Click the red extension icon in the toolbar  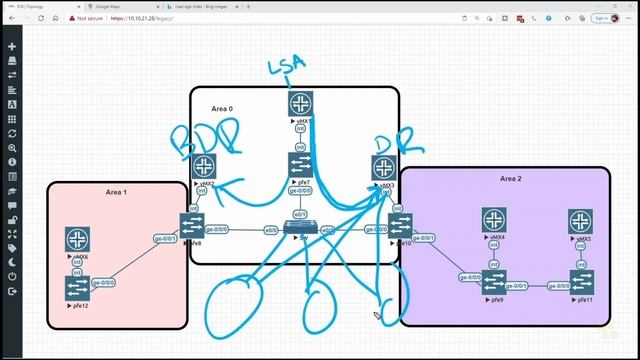(x=520, y=19)
